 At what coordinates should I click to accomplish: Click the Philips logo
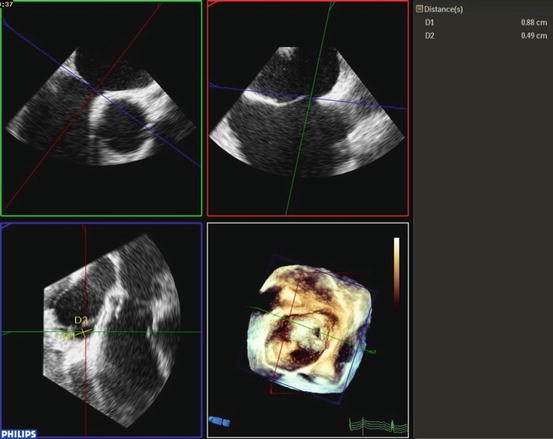(x=19, y=434)
